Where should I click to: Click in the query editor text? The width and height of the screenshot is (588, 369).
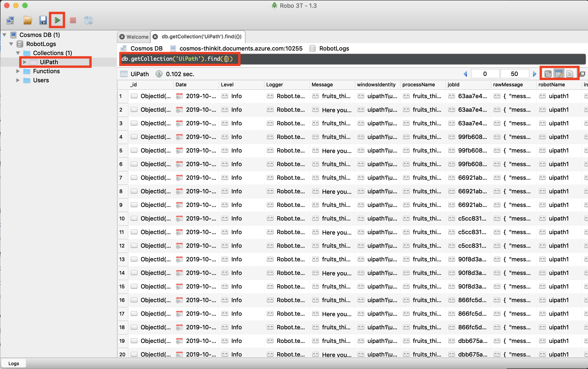click(x=177, y=59)
